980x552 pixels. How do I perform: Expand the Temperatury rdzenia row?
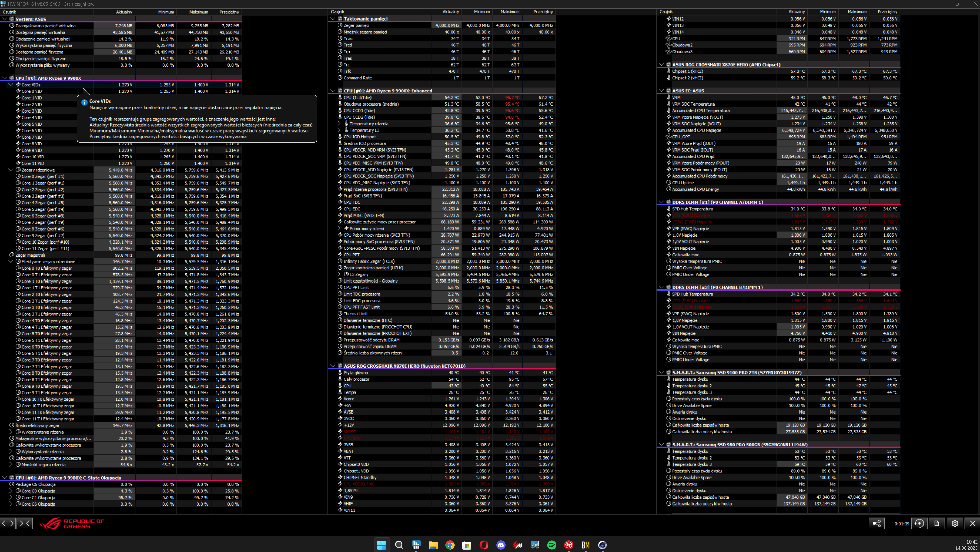click(339, 124)
